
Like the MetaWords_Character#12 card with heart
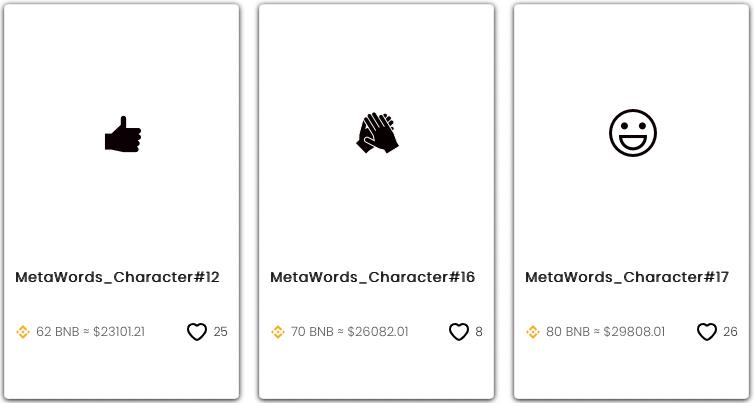pyautogui.click(x=197, y=332)
